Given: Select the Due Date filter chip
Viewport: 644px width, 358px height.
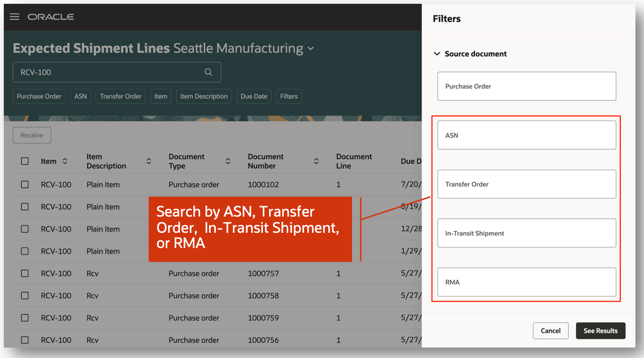Looking at the screenshot, I should tap(254, 96).
